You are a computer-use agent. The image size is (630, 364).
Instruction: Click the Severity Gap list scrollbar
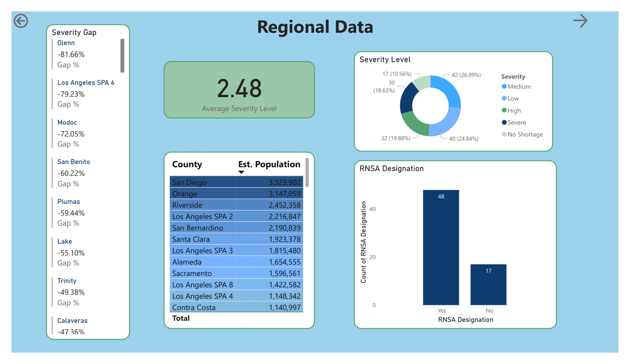click(x=122, y=55)
